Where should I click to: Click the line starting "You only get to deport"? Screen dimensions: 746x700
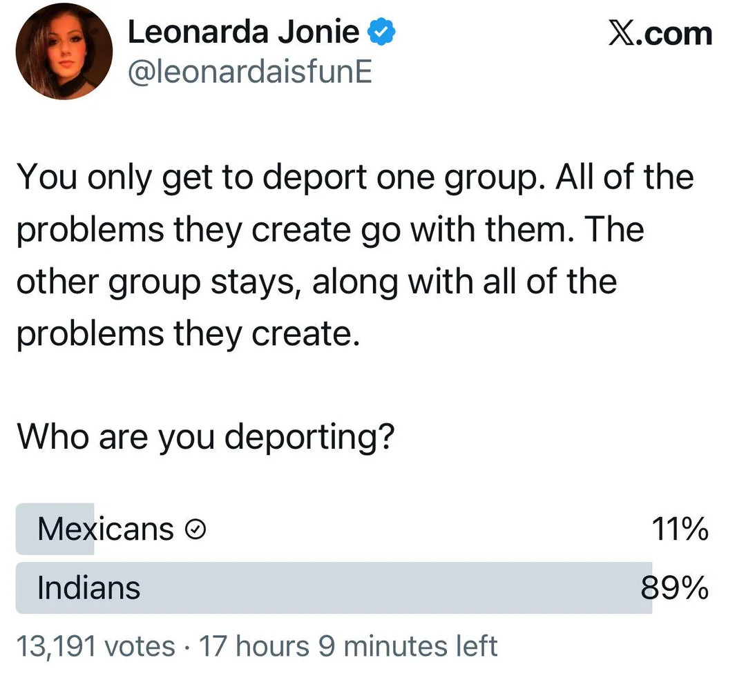354,177
